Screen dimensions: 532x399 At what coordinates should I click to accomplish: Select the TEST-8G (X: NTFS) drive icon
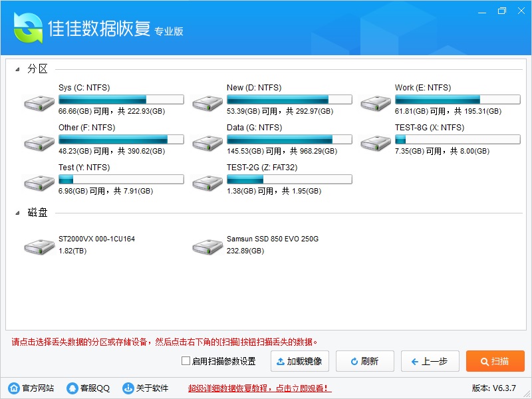pyautogui.click(x=376, y=142)
